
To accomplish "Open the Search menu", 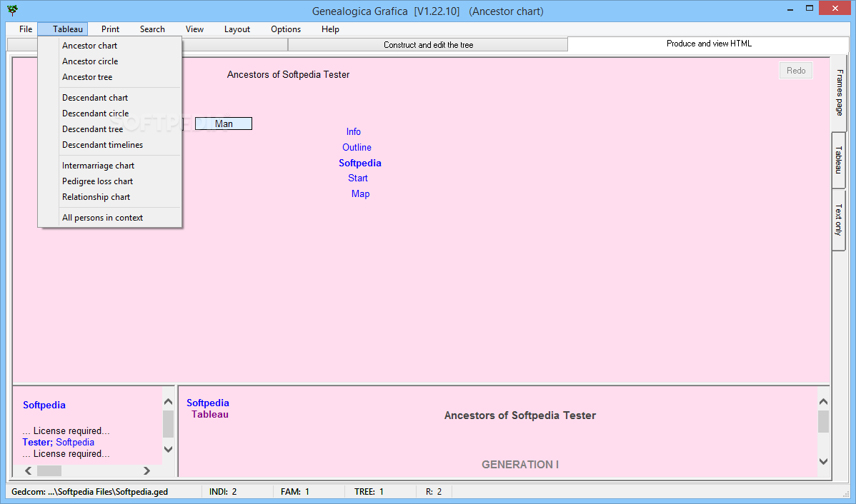I will [x=152, y=29].
